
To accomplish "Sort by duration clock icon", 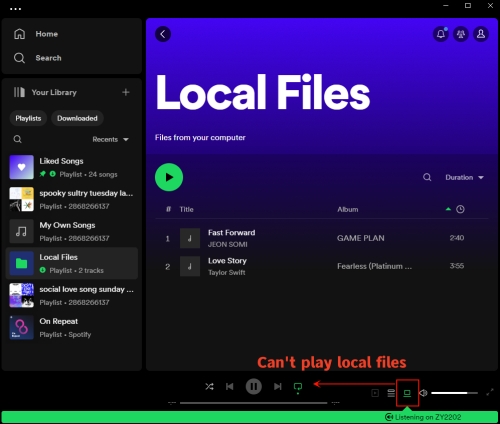I will (460, 209).
